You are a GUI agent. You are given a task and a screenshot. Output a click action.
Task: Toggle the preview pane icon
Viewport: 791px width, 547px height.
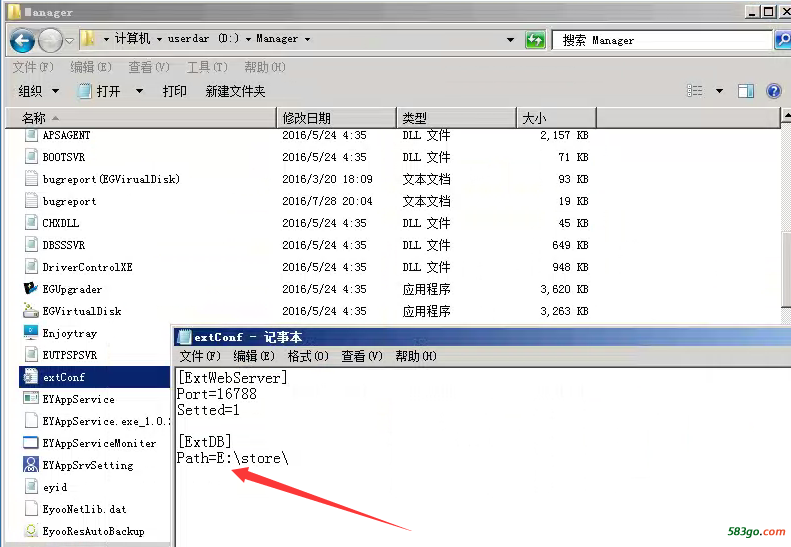click(x=746, y=91)
